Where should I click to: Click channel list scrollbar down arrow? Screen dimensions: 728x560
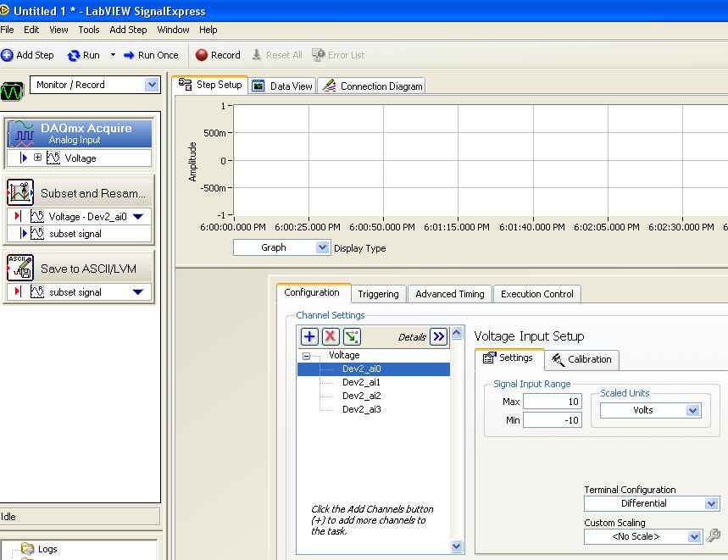tap(457, 546)
